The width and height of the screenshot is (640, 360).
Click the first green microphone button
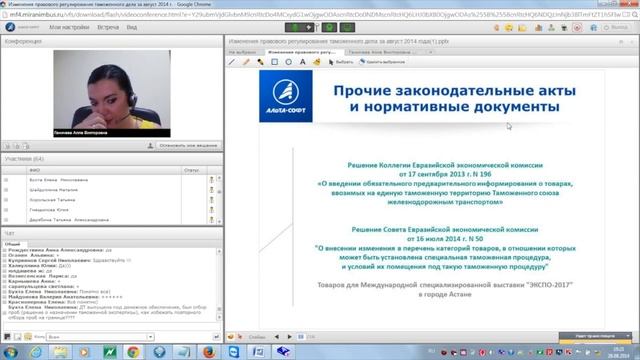coord(295,27)
